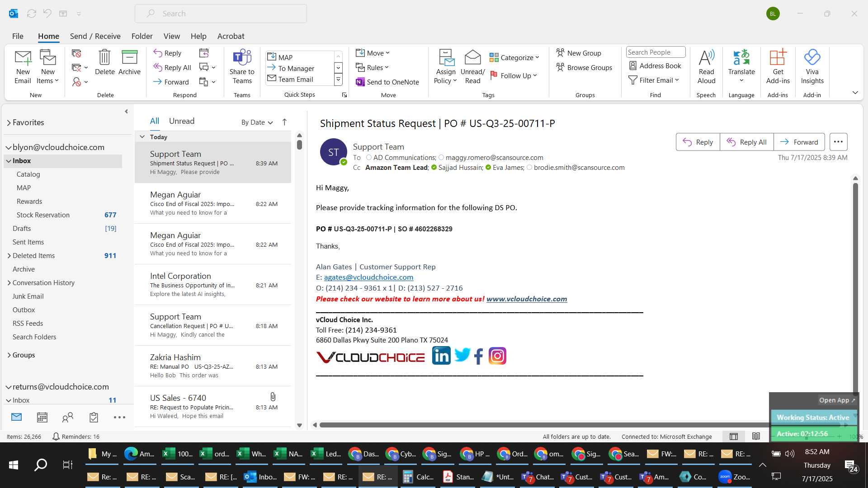
Task: Click the Meeting reply icon in Respond group
Action: (x=204, y=53)
